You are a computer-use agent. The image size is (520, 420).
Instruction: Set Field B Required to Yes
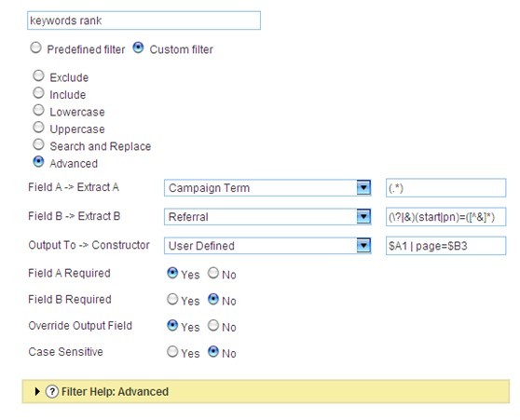click(x=172, y=299)
